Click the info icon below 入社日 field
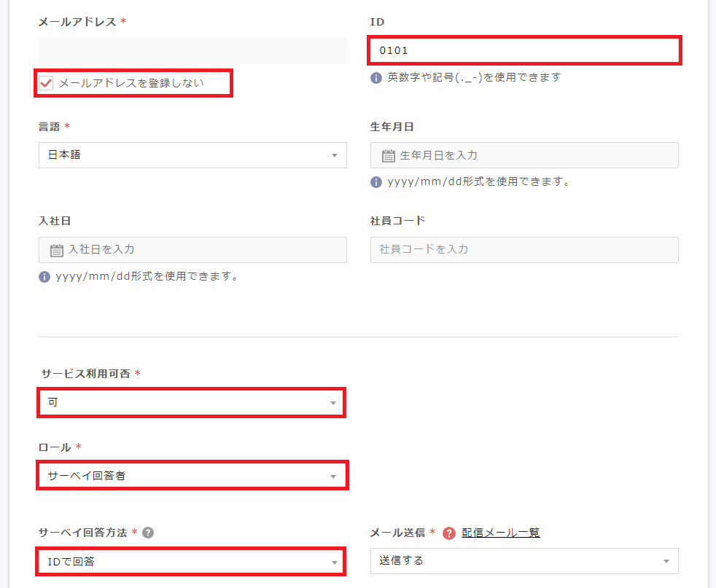The height and width of the screenshot is (588, 716). [x=44, y=277]
